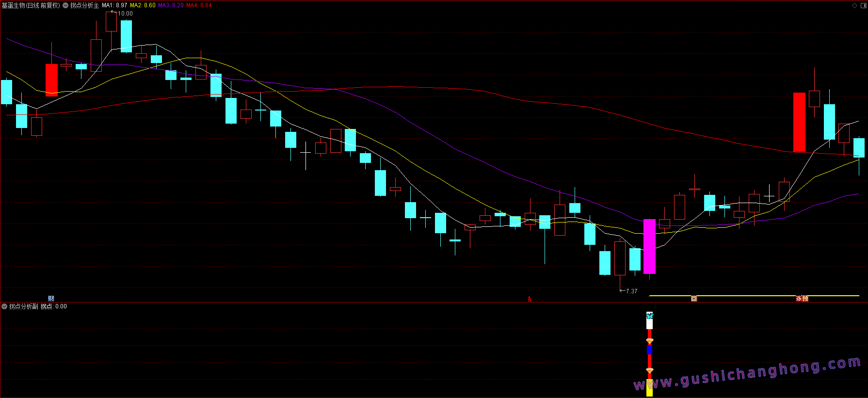Click the 预 forecast marker icon
Viewport: 868px width, 398px height.
click(x=805, y=299)
